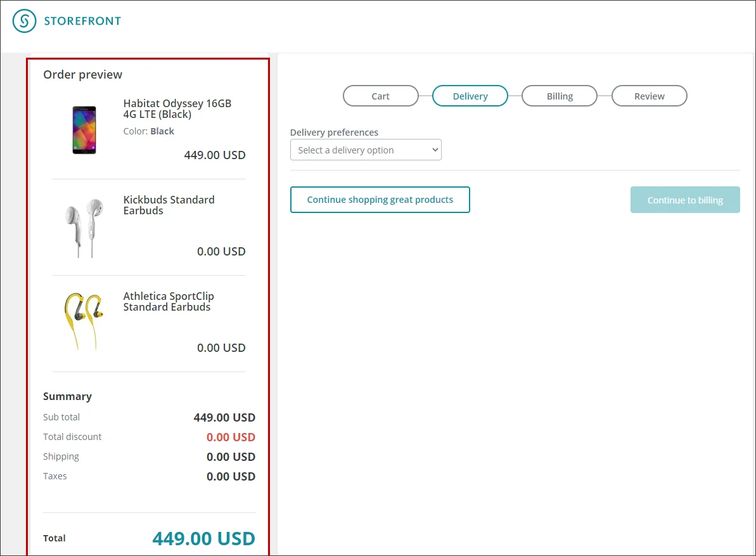Click the Shipping amount 0.00 USD
This screenshot has height=556, width=756.
click(x=231, y=457)
